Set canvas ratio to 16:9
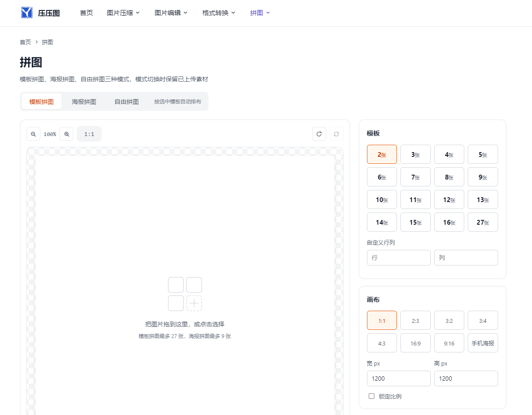Image resolution: width=532 pixels, height=415 pixels. (416, 343)
